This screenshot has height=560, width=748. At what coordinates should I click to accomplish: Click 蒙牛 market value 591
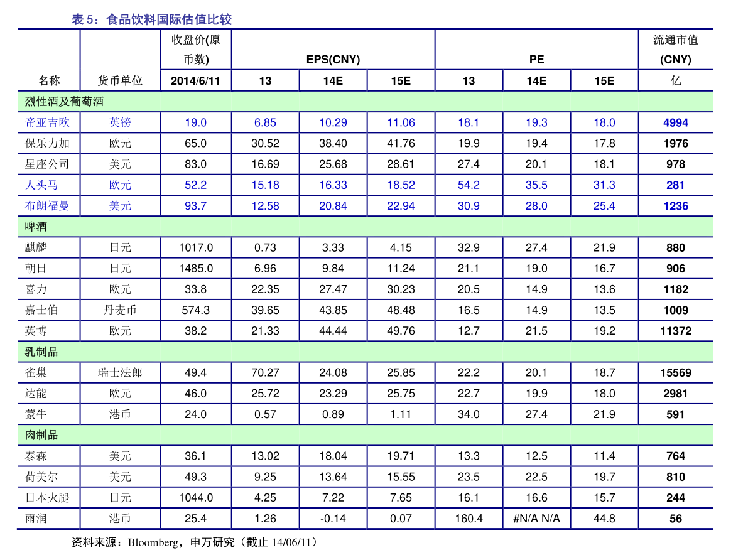pos(676,414)
